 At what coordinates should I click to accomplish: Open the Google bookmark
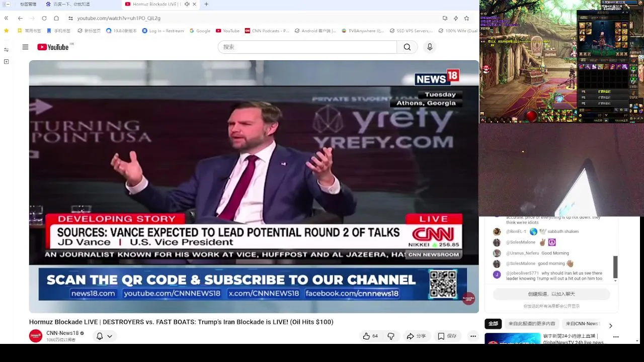point(200,31)
